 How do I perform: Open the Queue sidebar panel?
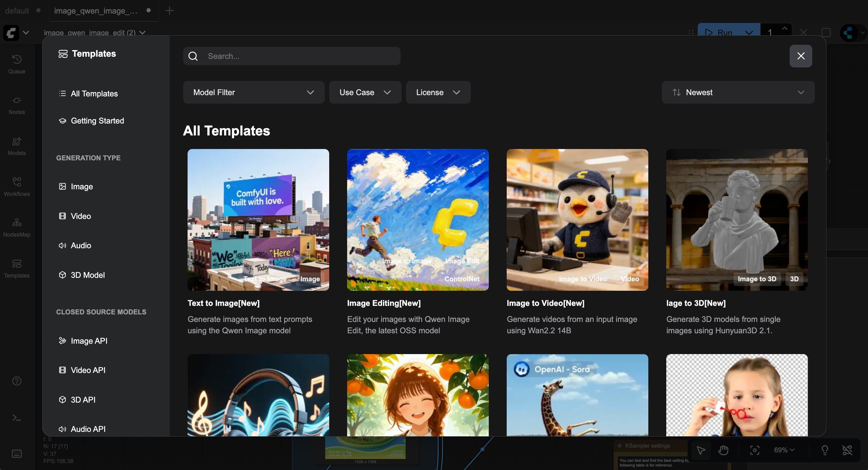click(16, 64)
